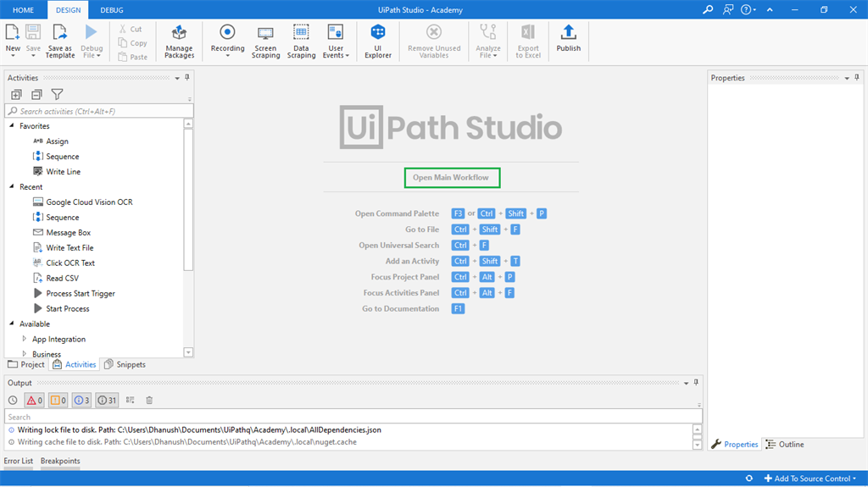Image resolution: width=868 pixels, height=487 pixels.
Task: Pin the Properties panel
Action: pos(857,77)
